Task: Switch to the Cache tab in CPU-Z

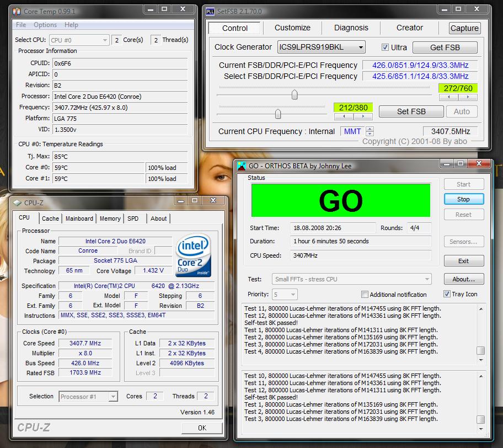Action: point(50,218)
